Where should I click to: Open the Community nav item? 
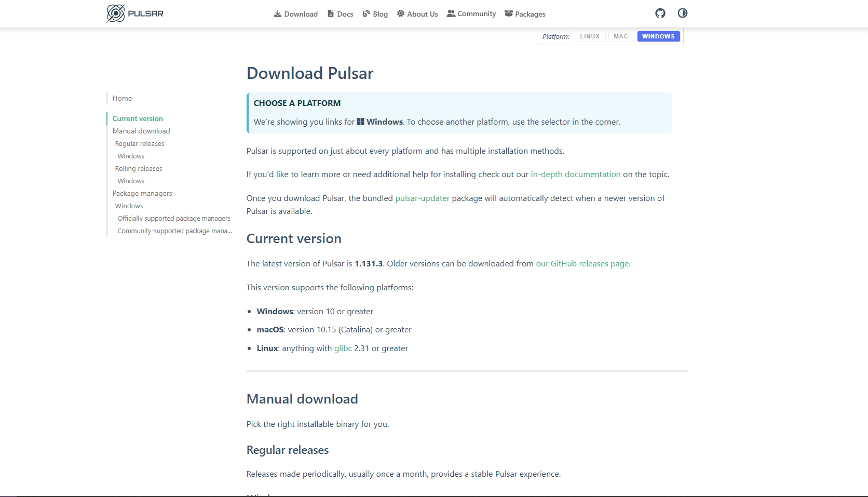[x=471, y=14]
